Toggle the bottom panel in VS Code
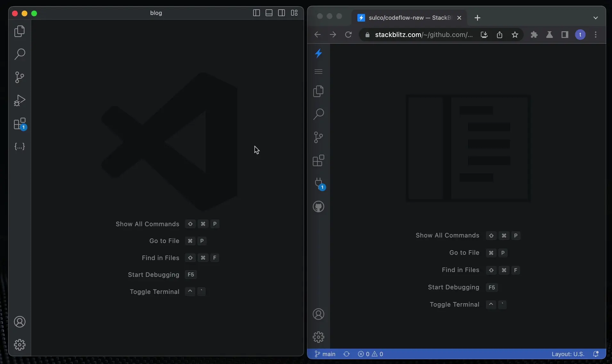612x364 pixels. (269, 13)
